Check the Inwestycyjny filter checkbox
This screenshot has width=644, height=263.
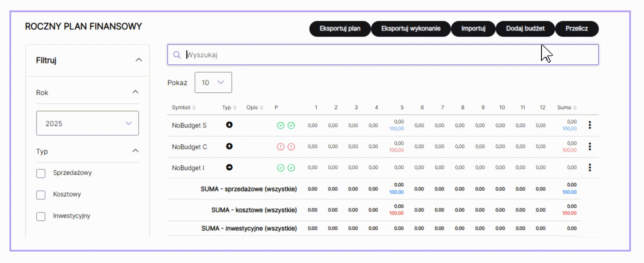pyautogui.click(x=41, y=216)
